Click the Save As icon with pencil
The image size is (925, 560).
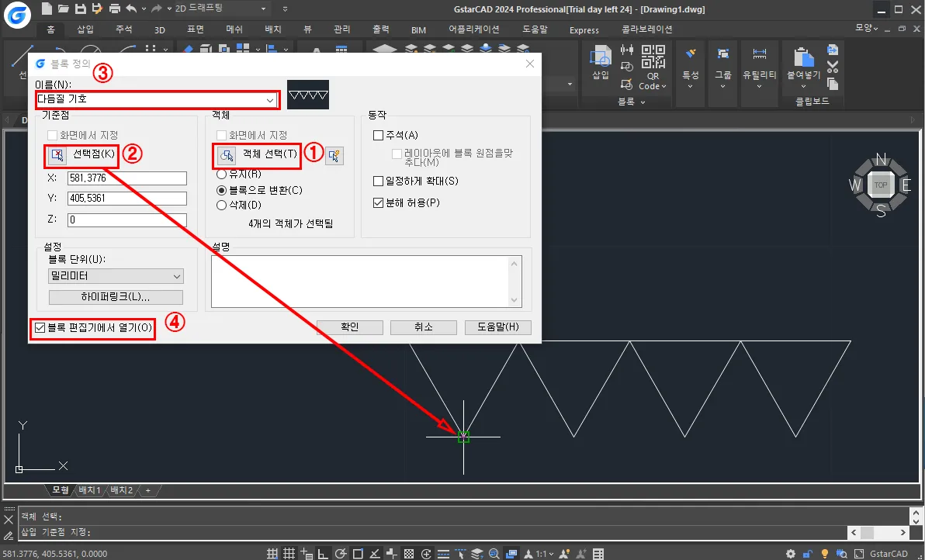click(x=97, y=9)
